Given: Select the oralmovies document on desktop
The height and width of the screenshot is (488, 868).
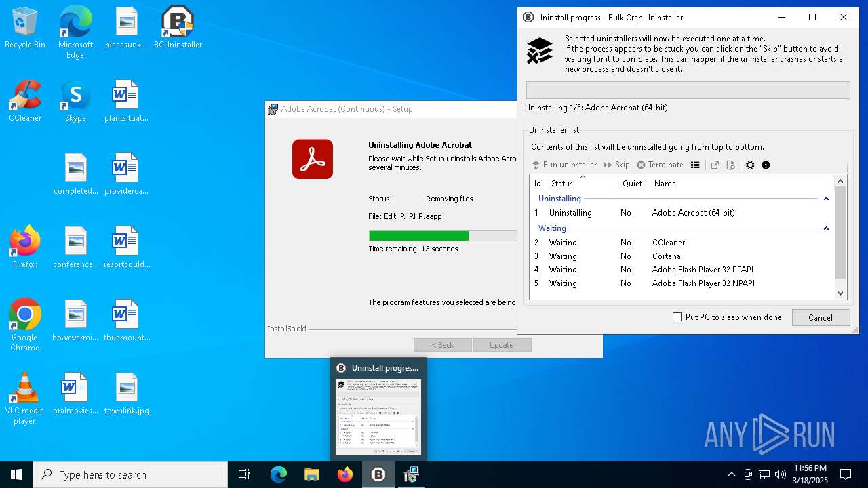Looking at the screenshot, I should tap(75, 394).
